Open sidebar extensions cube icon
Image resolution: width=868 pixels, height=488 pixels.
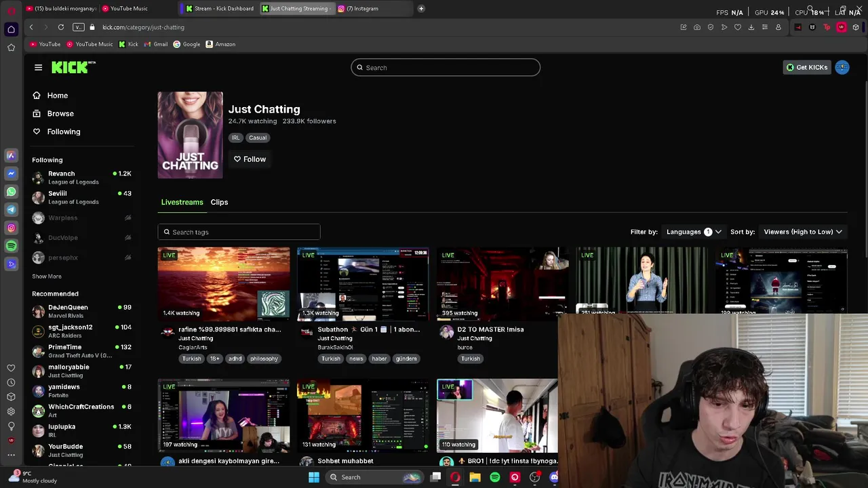[x=11, y=397]
